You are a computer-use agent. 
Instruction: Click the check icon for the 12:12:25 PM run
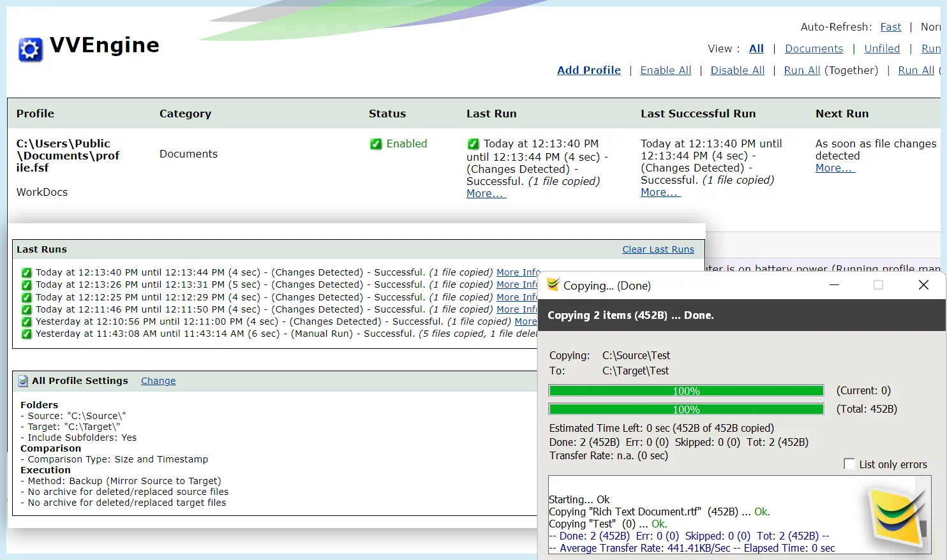26,298
